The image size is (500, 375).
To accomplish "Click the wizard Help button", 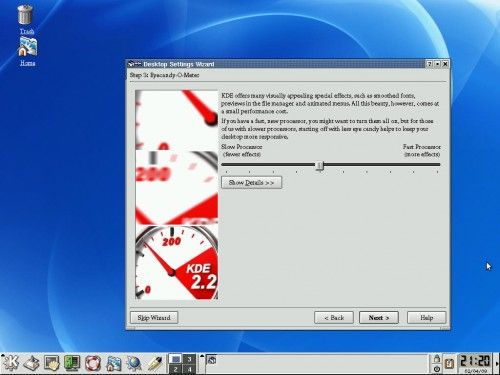I will point(427,318).
